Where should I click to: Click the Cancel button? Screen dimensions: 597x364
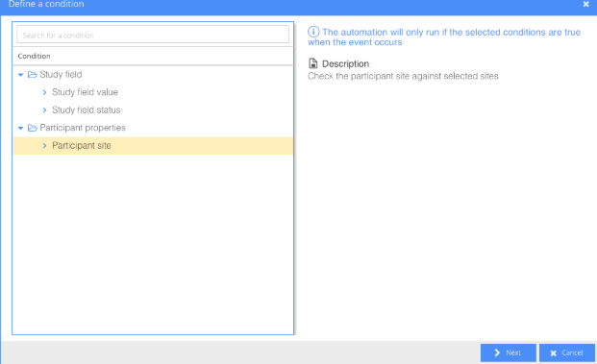[567, 352]
